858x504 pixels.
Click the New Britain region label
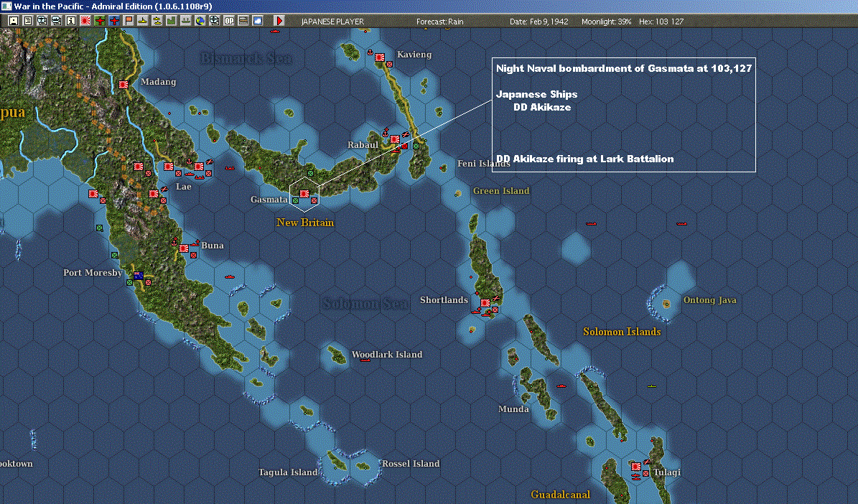tap(304, 222)
